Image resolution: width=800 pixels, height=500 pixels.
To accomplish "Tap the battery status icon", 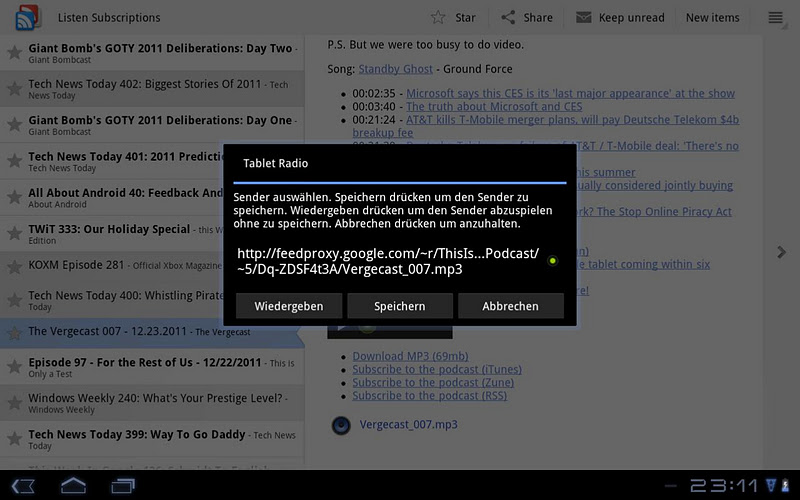I will coord(786,485).
